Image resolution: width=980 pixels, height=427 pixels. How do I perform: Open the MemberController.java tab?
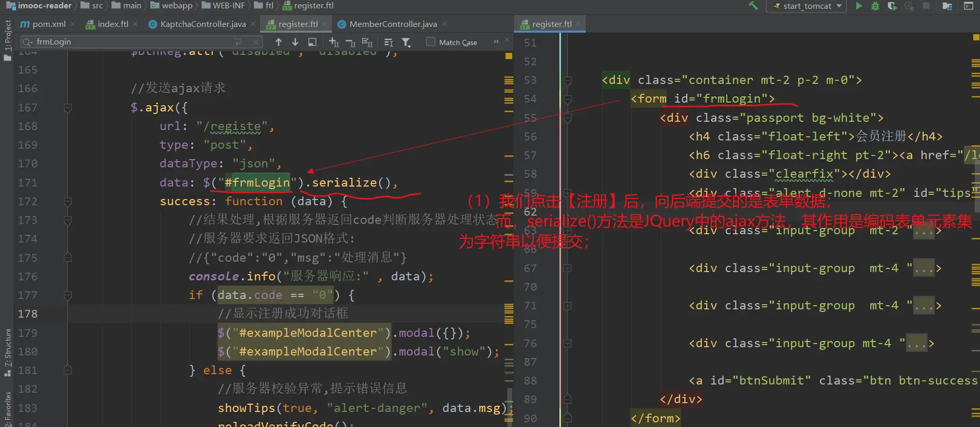[x=393, y=24]
